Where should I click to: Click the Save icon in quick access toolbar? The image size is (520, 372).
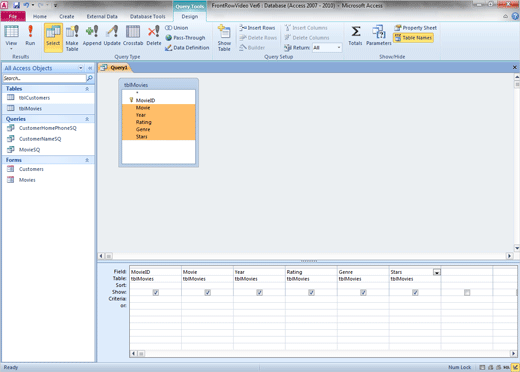[x=16, y=5]
